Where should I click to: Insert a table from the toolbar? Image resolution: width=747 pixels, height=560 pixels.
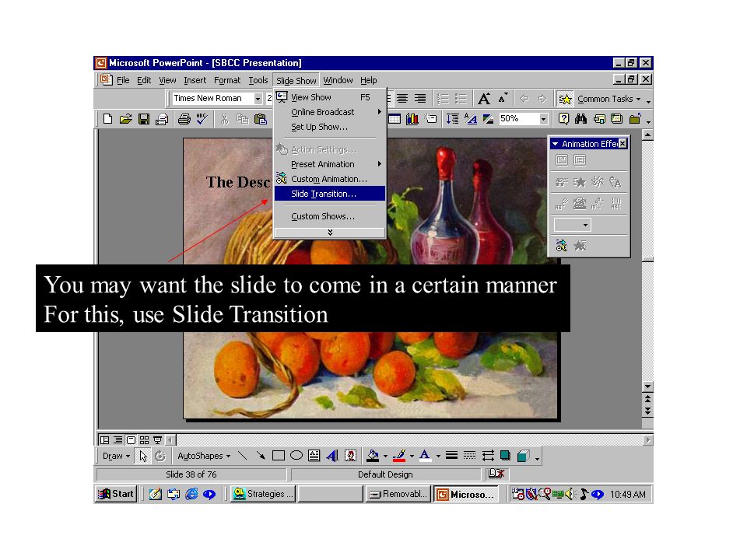tap(395, 119)
